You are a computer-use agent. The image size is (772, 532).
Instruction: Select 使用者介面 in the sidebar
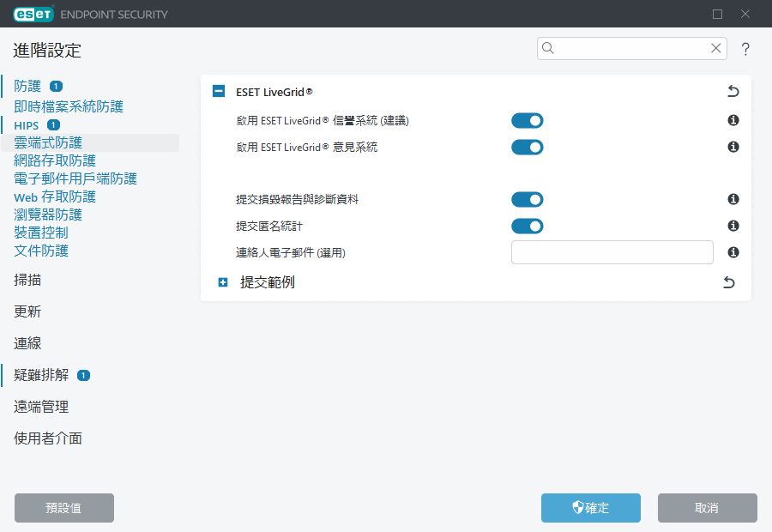(48, 438)
